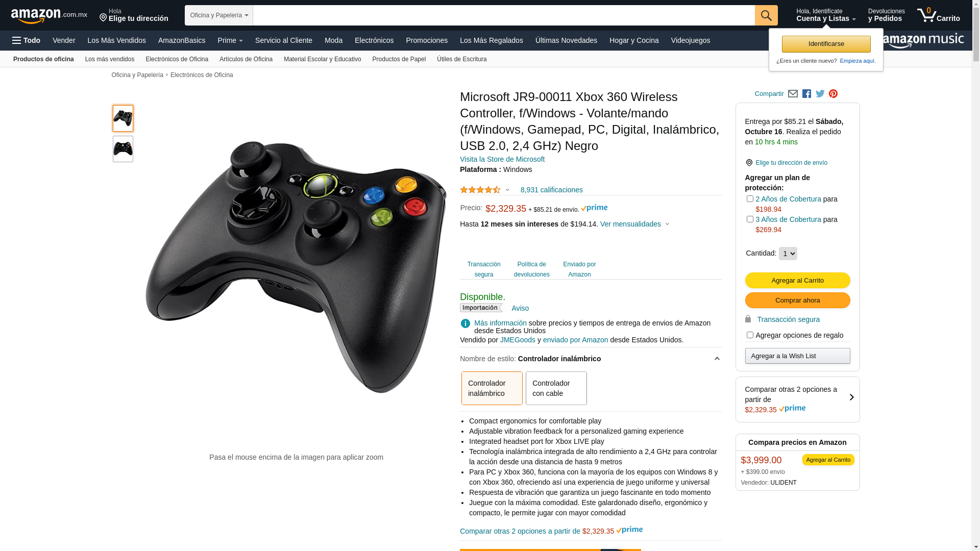
Task: Select the Controlador con cable style swatch
Action: 556,388
